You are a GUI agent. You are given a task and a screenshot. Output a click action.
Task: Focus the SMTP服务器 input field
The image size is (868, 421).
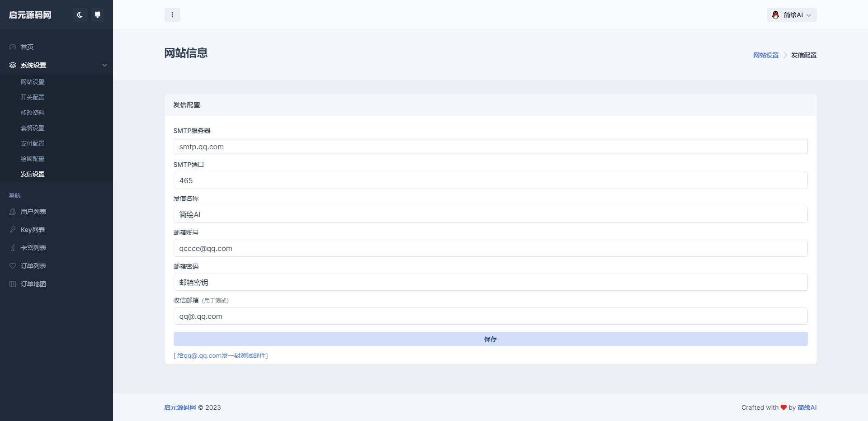click(x=490, y=147)
